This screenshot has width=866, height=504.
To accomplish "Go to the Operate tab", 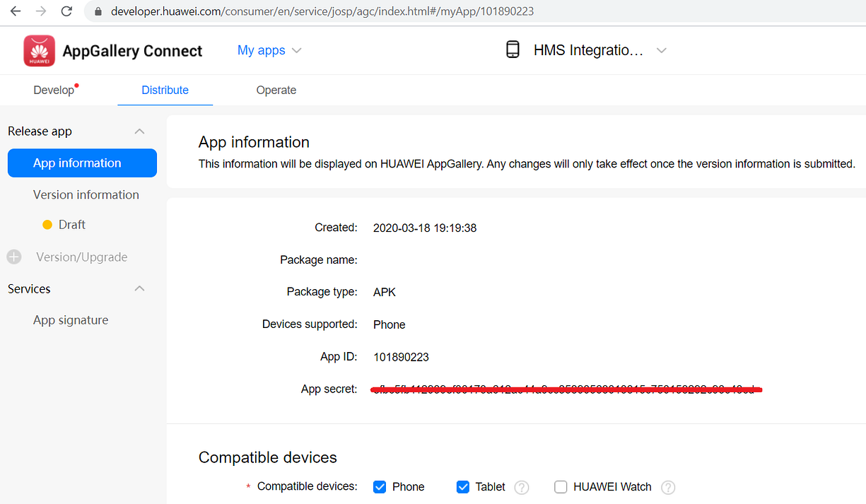I will (x=276, y=90).
